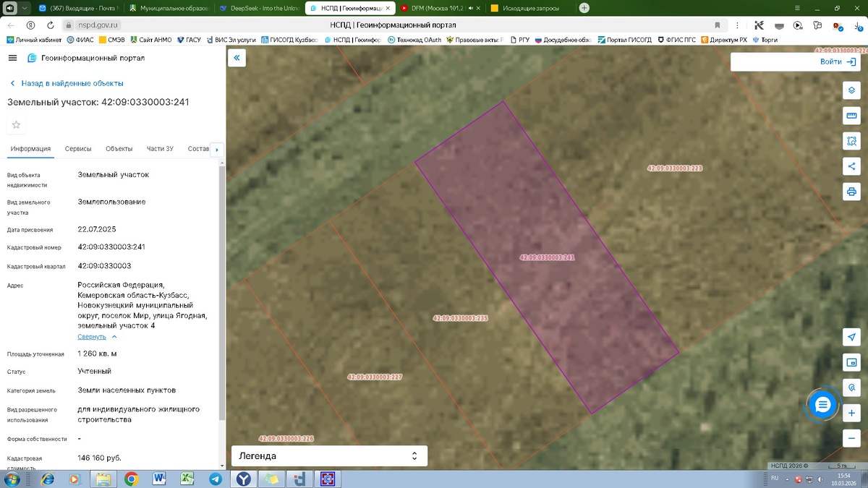Viewport: 868px width, 488px height.
Task: Launch Chrome from the taskbar
Action: [131, 479]
